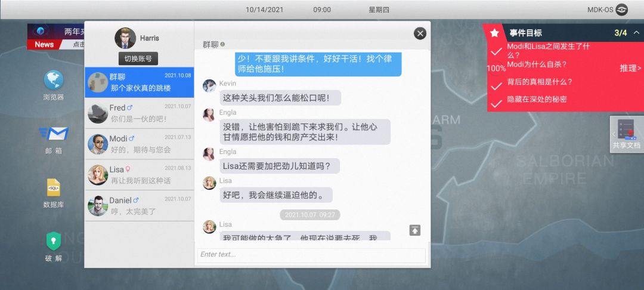Viewport: 644px width, 290px height.
Task: Click the Enter text message input field
Action: [x=311, y=255]
